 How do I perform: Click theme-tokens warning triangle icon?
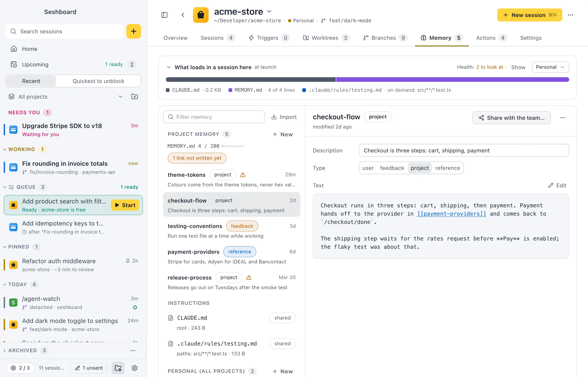(x=243, y=174)
